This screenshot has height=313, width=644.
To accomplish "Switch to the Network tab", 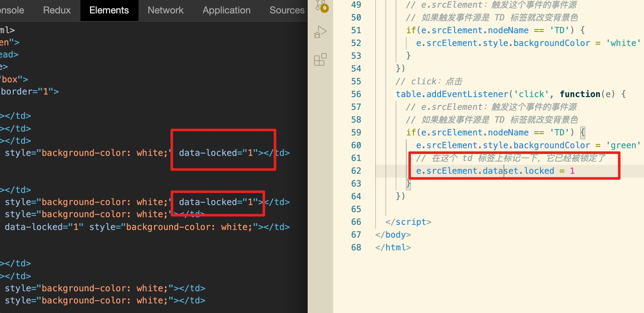I will [166, 10].
